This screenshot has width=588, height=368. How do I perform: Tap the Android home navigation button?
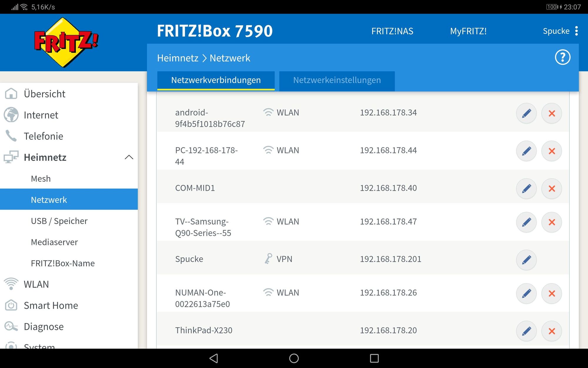pos(294,358)
